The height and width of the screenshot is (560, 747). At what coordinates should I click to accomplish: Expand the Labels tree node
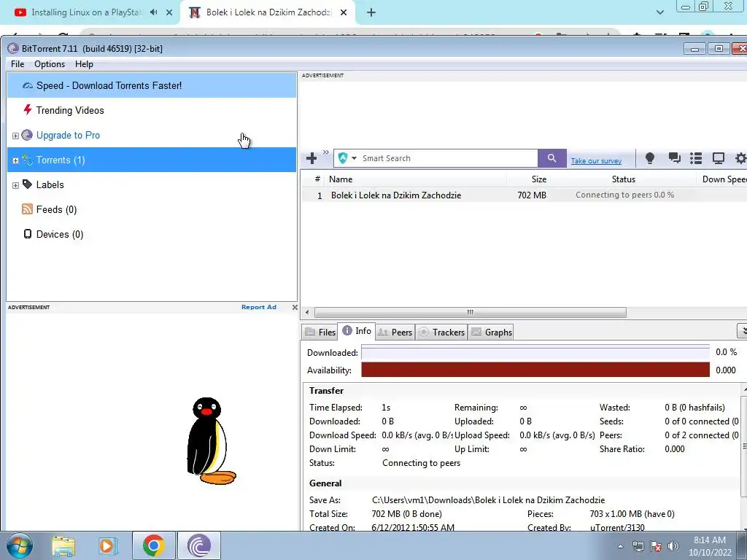point(15,185)
